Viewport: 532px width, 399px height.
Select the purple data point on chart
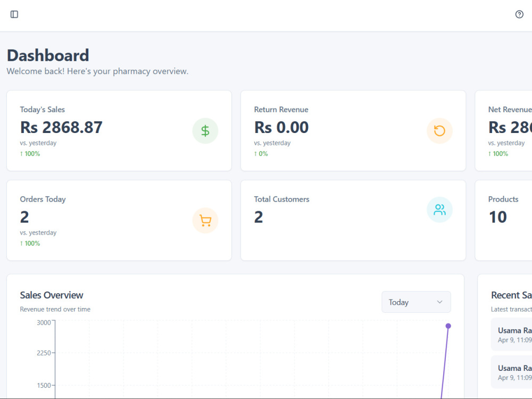click(448, 326)
